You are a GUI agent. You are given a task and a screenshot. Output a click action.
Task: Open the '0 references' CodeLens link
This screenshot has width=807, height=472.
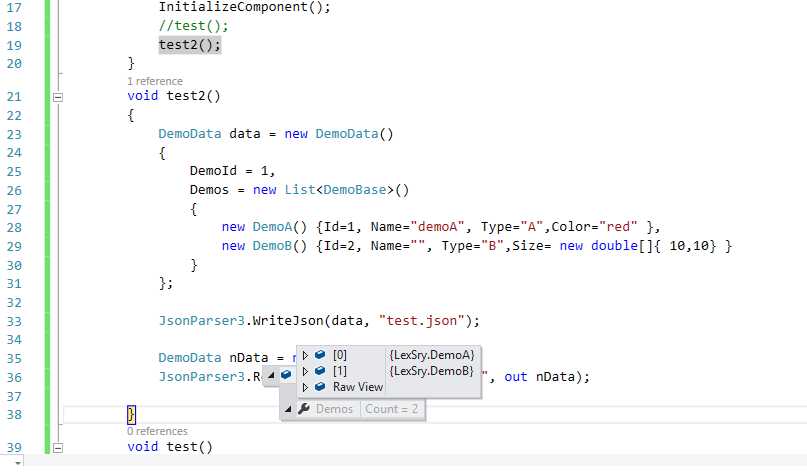(x=157, y=431)
